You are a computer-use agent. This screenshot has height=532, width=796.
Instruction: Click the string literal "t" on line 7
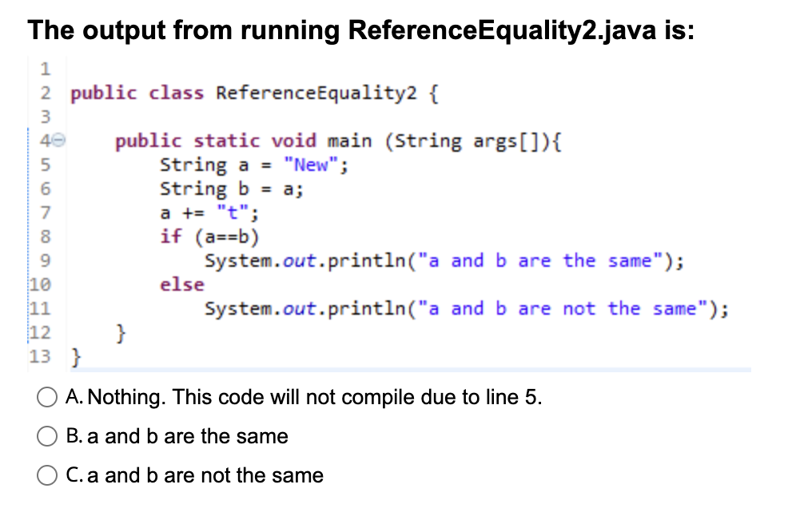point(230,212)
